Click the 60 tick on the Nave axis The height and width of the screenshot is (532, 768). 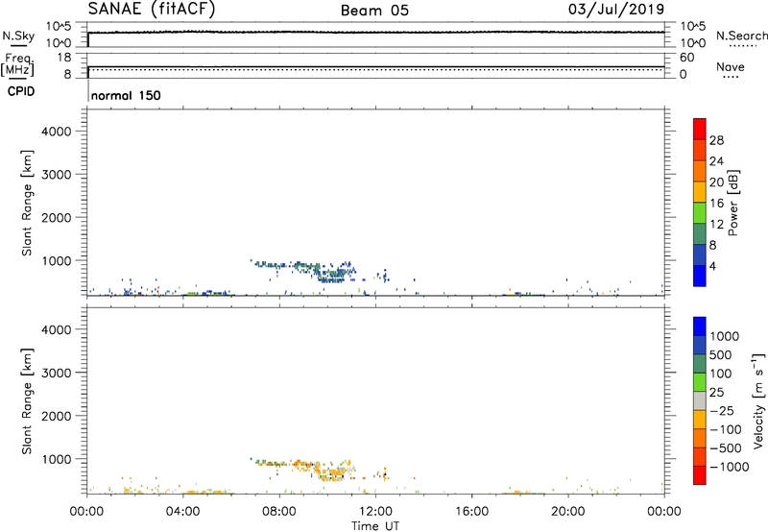[x=687, y=58]
